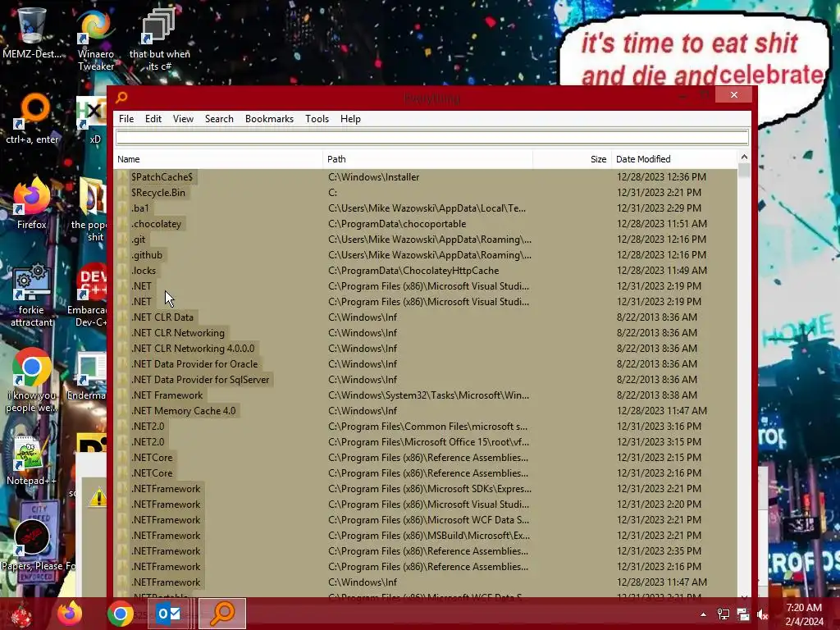This screenshot has width=840, height=630.
Task: Open Outlook from the taskbar
Action: [x=168, y=614]
